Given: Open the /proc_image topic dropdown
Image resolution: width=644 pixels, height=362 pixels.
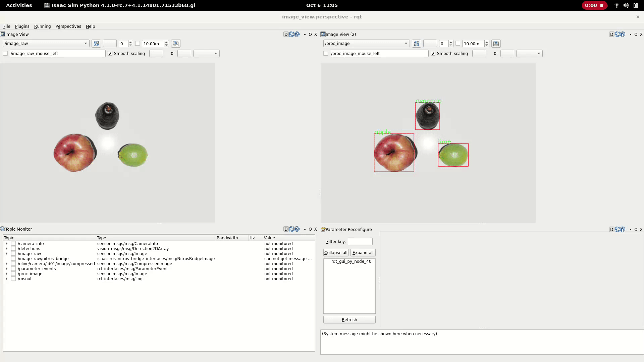Looking at the screenshot, I should pos(366,44).
